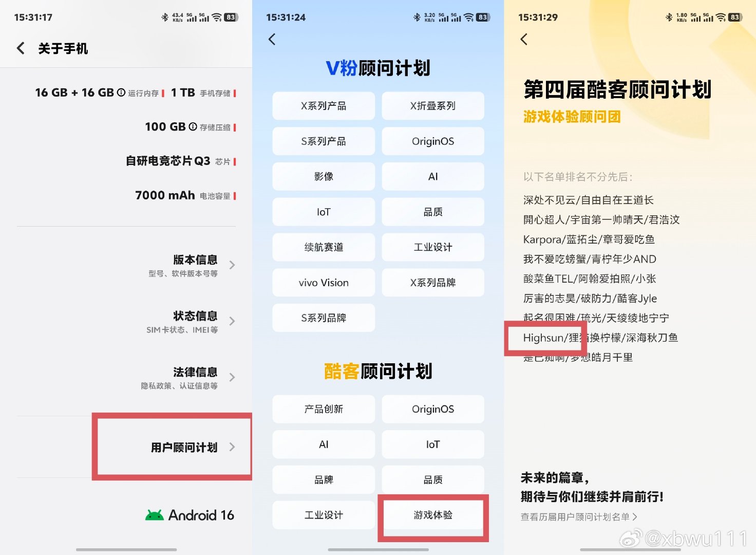756x555 pixels.
Task: Tap name row 我不爱吃螃蟹/青柠年少AND
Action: point(590,259)
